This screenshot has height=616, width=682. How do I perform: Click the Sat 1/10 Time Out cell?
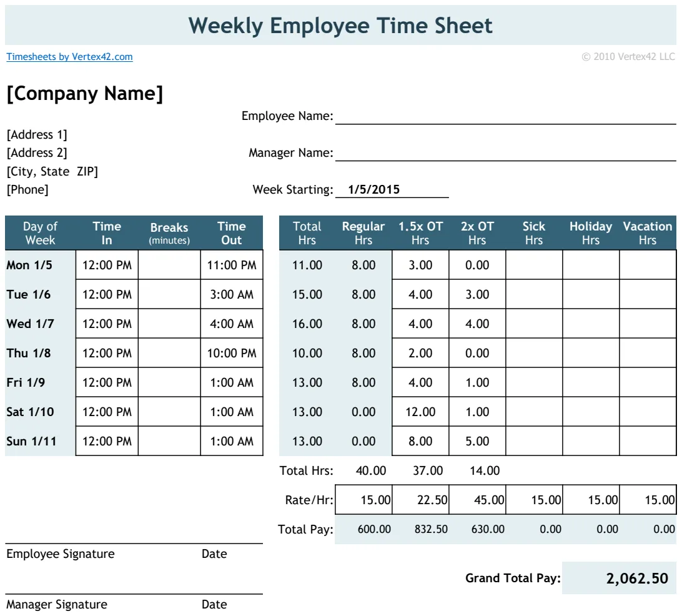click(x=231, y=412)
